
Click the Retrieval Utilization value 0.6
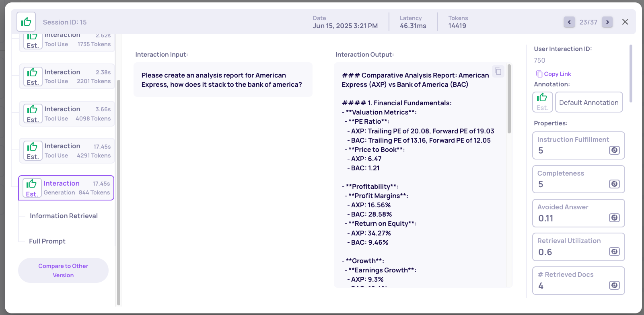(x=545, y=252)
